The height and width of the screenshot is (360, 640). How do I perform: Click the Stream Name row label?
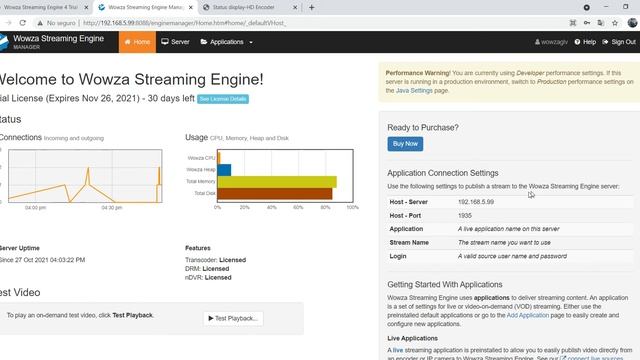409,242
